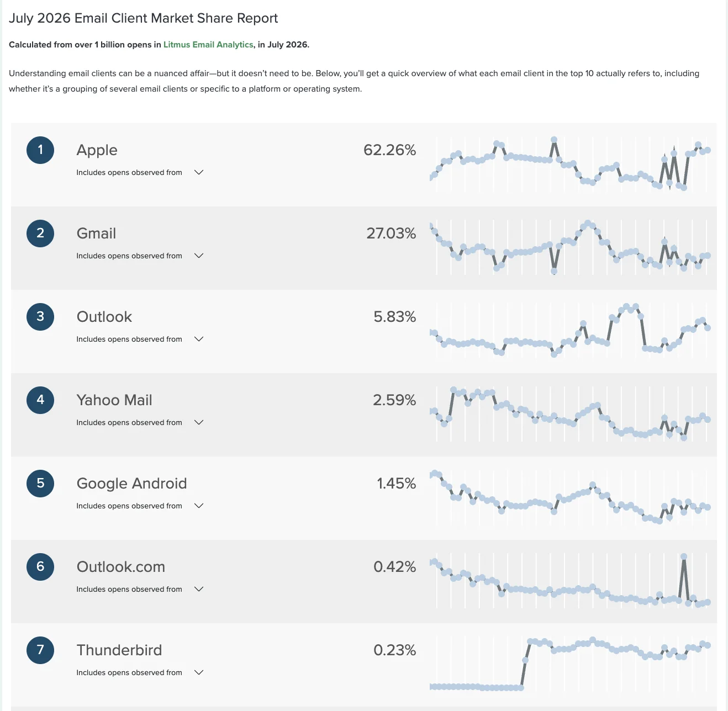This screenshot has height=711, width=728.
Task: Click the rank 2 circle badge
Action: click(40, 234)
